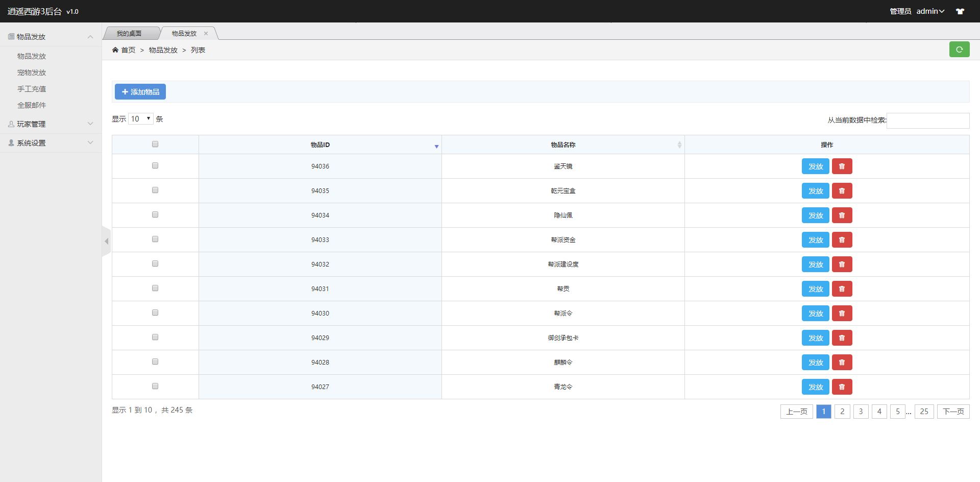Close the 物品发放 tab

pyautogui.click(x=206, y=34)
